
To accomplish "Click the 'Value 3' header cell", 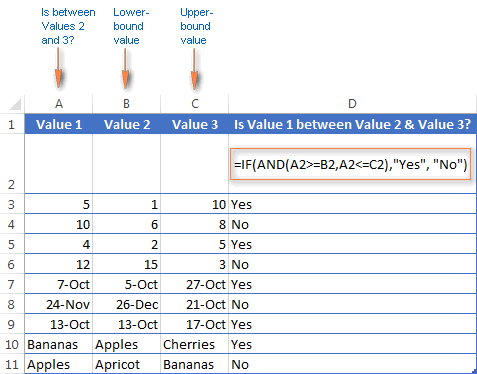I will tap(195, 124).
